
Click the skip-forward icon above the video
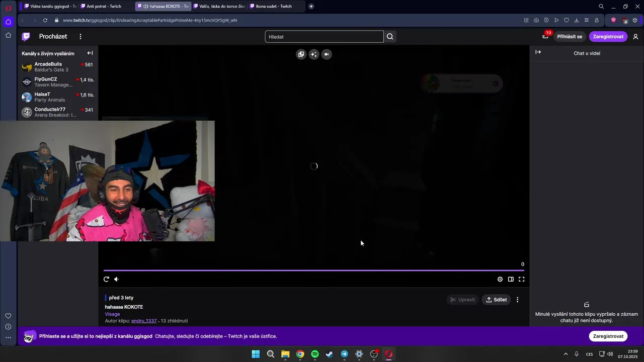(327, 54)
